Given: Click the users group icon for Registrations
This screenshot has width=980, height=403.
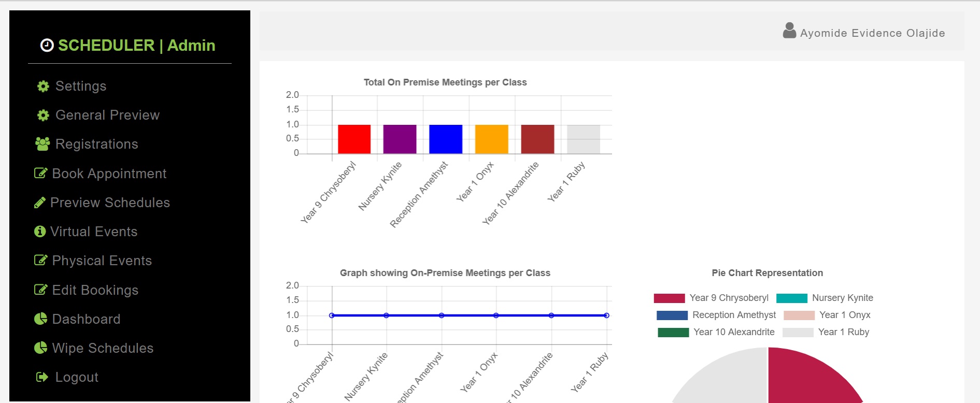Looking at the screenshot, I should pos(42,144).
